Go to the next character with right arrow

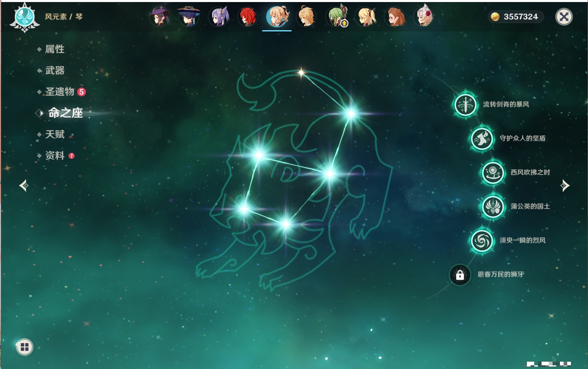pos(565,186)
